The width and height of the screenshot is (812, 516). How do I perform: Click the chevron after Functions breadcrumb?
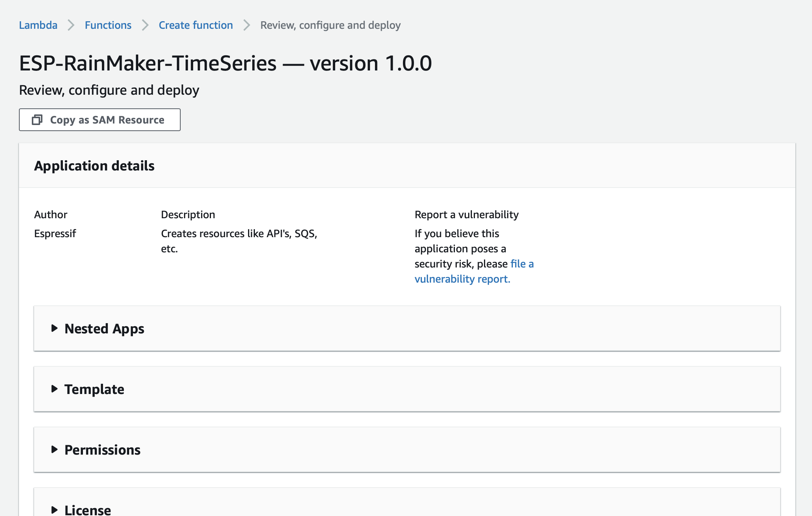point(145,25)
